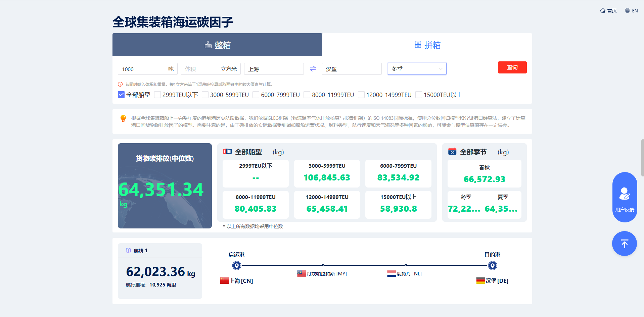Toggle the 全部船型 checkbox

pos(121,95)
